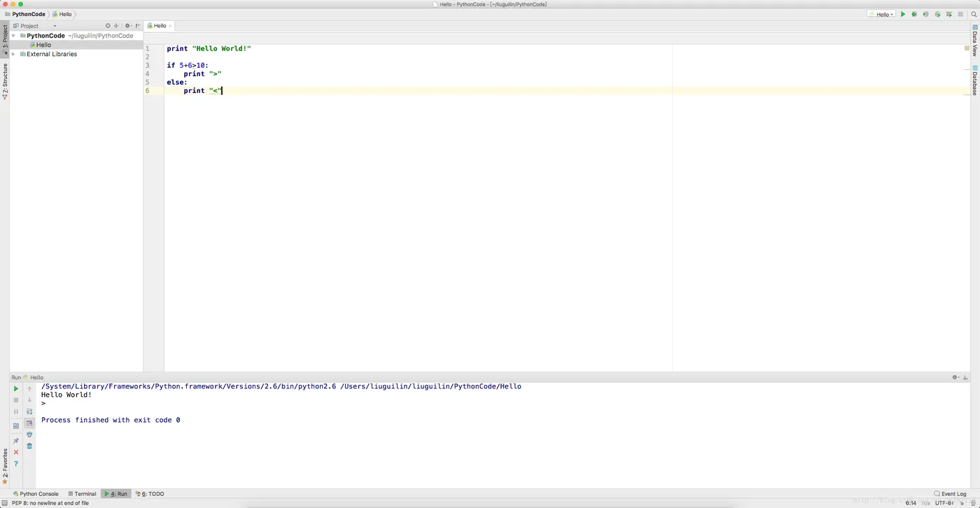Screen dimensions: 980x508
Task: Click line number 3 in the gutter
Action: point(147,65)
